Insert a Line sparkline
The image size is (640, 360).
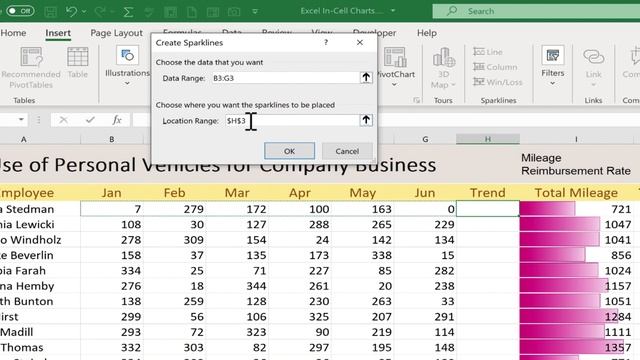[488, 52]
